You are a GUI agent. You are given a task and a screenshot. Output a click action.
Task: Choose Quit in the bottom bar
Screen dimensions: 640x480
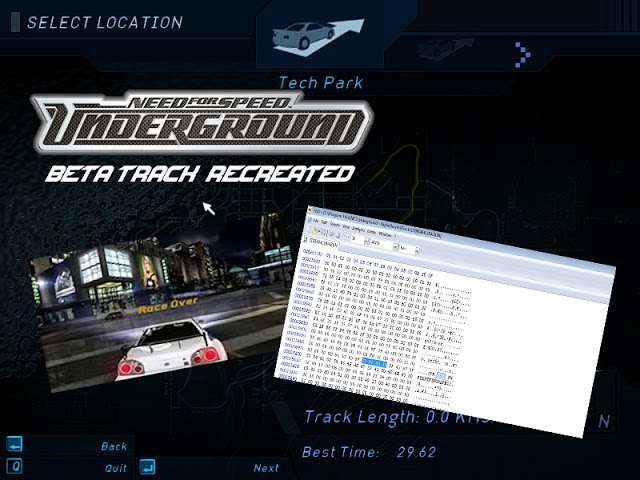point(116,468)
